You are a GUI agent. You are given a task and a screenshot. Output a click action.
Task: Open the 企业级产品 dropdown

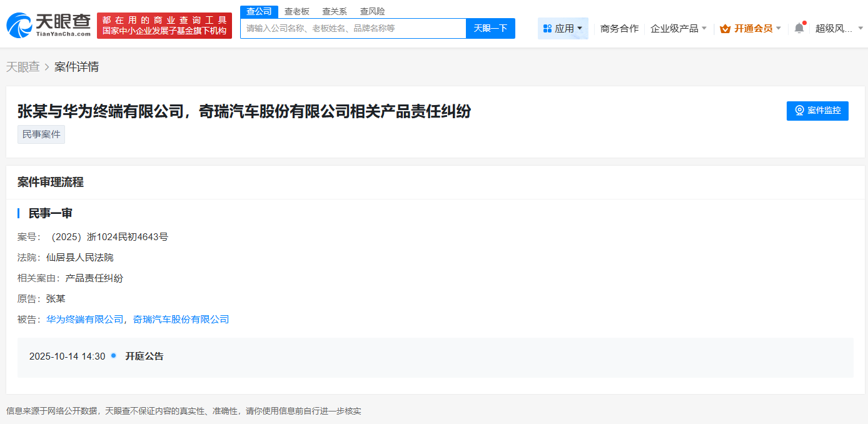679,28
